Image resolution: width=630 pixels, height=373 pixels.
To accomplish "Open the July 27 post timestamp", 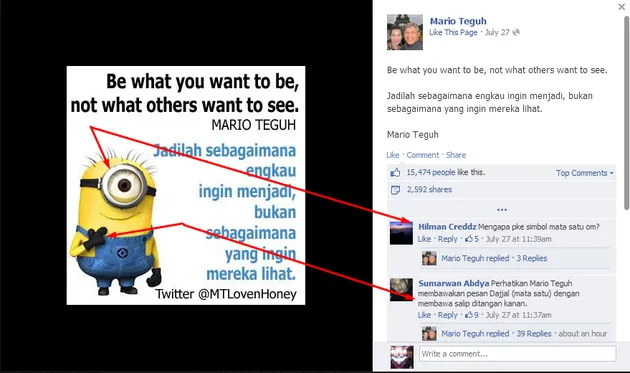I will click(x=497, y=33).
